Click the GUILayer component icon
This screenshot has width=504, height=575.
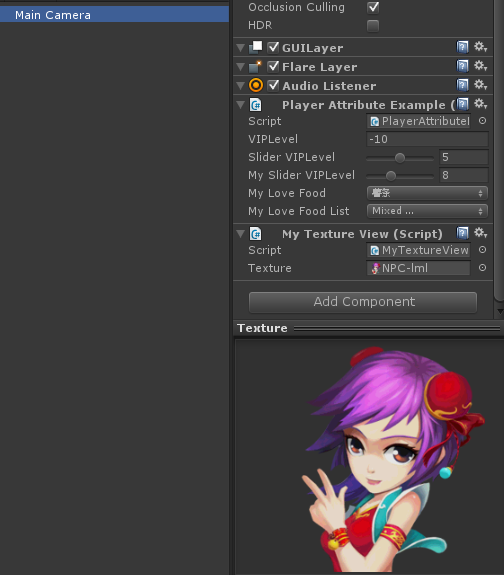click(256, 47)
